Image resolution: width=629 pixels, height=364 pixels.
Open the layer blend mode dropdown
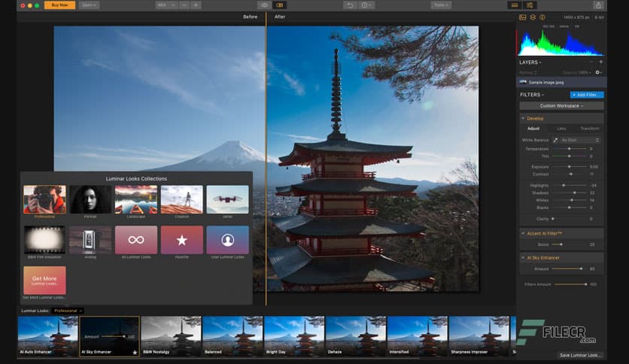(x=527, y=72)
